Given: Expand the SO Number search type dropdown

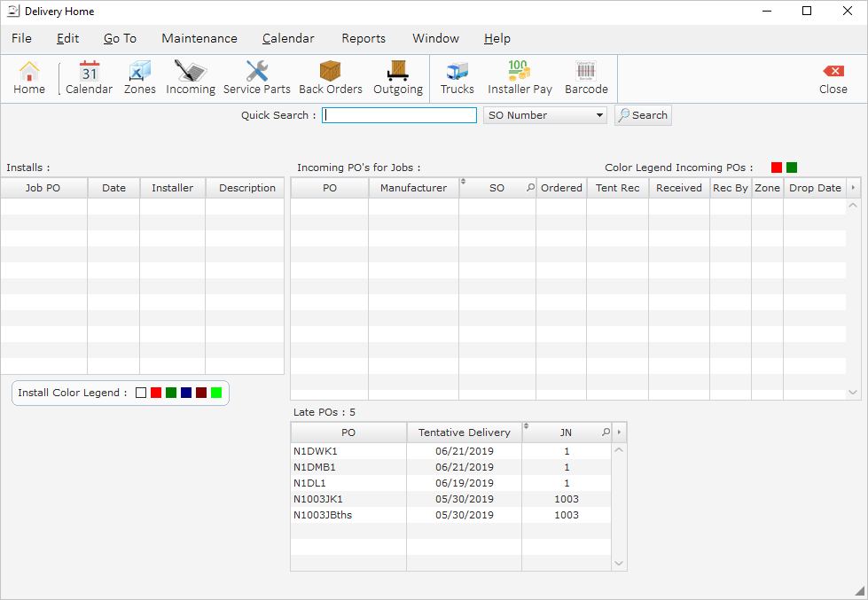Looking at the screenshot, I should tap(600, 115).
